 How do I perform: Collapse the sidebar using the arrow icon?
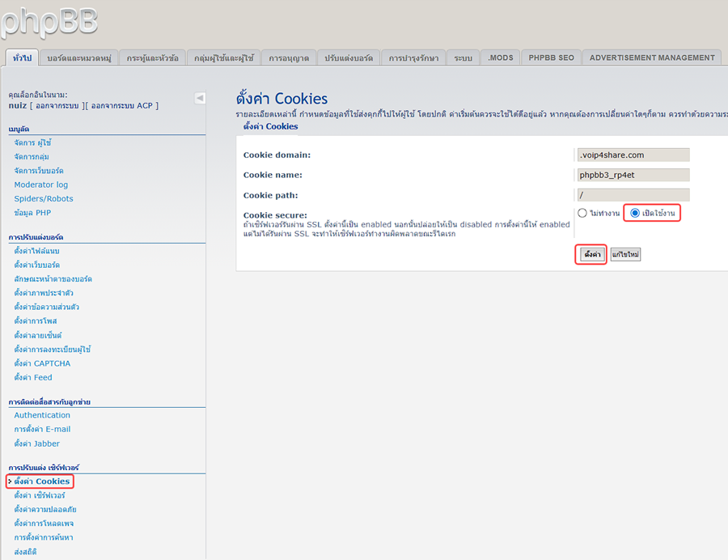coord(200,98)
